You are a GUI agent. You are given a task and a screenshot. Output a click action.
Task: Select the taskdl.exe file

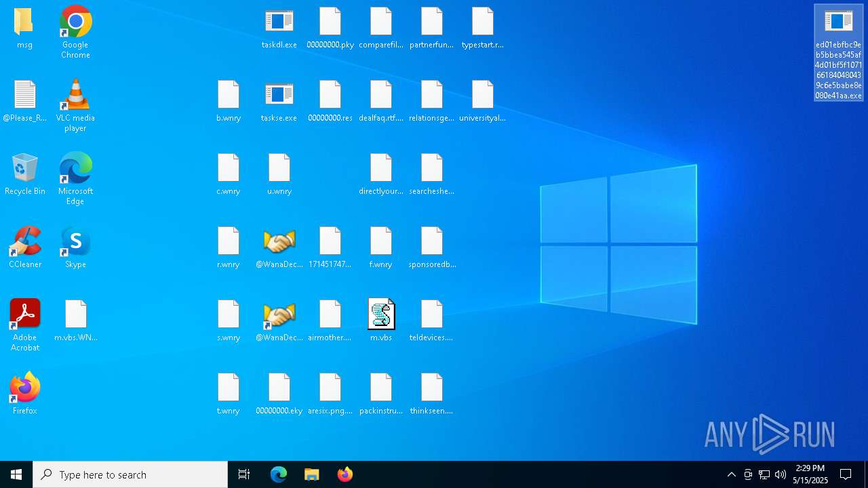(x=279, y=28)
